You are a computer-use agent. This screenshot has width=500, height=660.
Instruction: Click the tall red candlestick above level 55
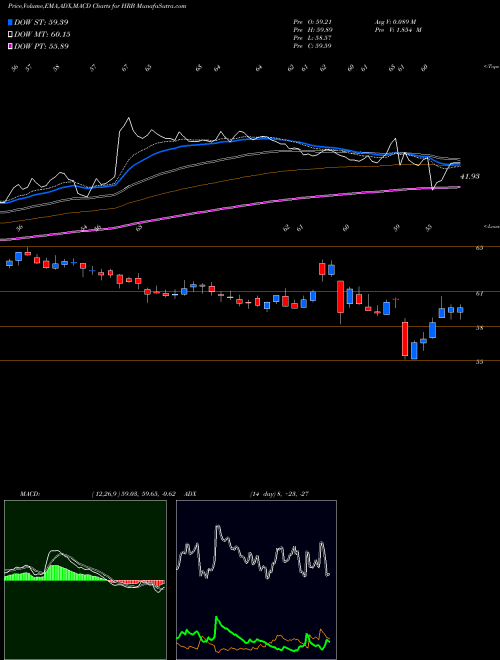click(405, 339)
